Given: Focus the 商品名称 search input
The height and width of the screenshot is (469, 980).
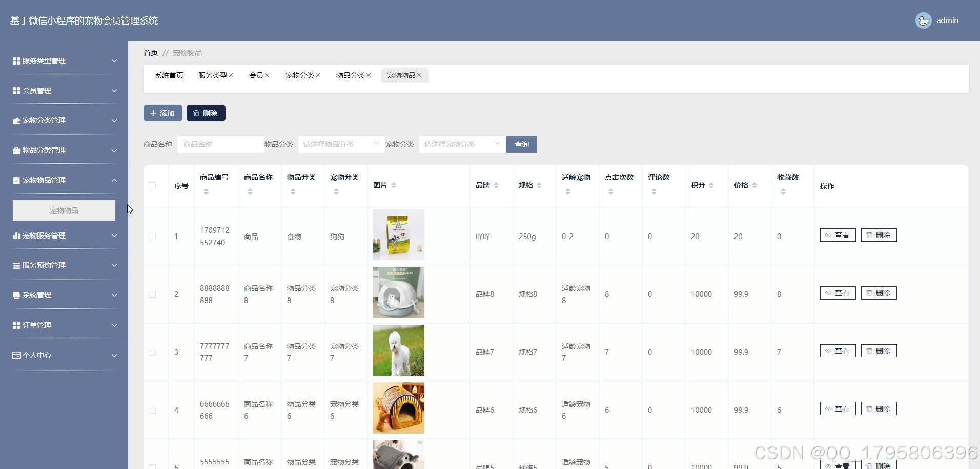Looking at the screenshot, I should pos(221,144).
